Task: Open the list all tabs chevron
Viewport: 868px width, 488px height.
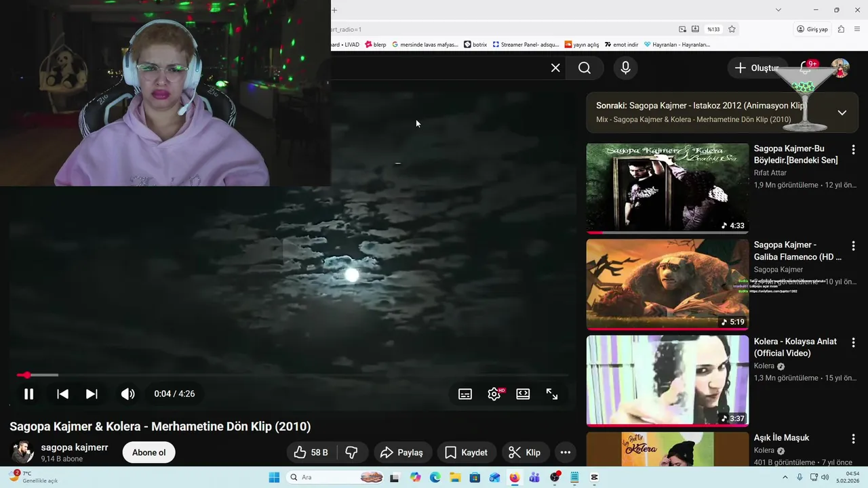Action: coord(778,9)
